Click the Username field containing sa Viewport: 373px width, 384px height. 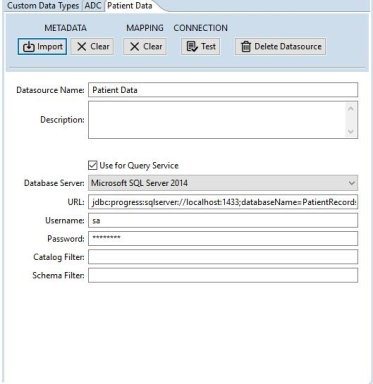(x=223, y=220)
